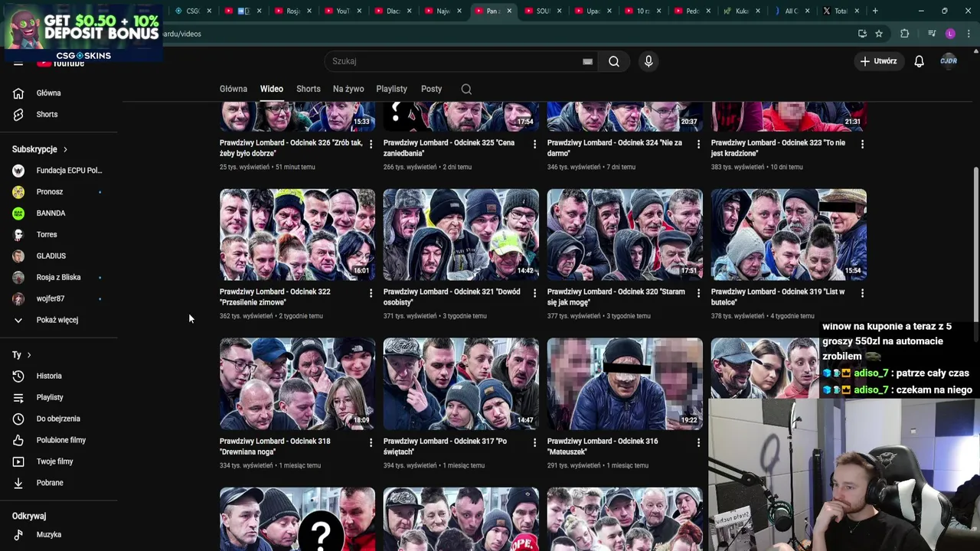Open the on-screen keyboard icon in search
This screenshot has width=980, height=551.
(587, 62)
